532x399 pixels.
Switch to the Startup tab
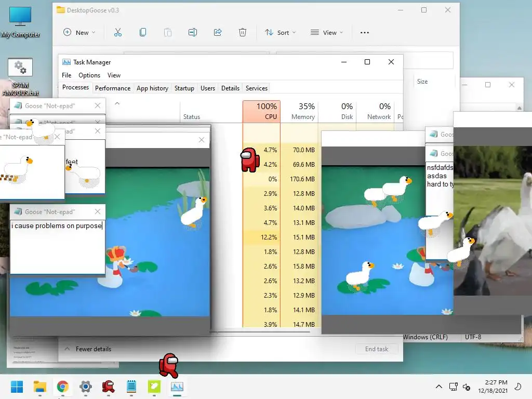point(184,88)
